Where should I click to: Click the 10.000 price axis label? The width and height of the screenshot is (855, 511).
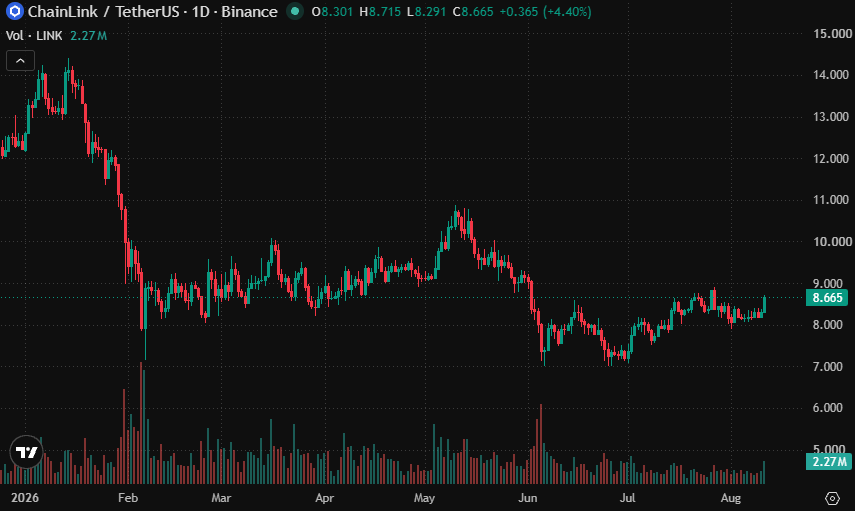(832, 242)
